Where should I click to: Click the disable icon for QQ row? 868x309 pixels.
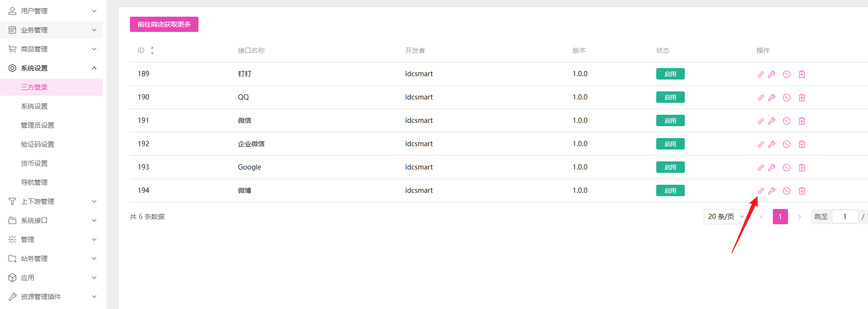[x=787, y=98]
